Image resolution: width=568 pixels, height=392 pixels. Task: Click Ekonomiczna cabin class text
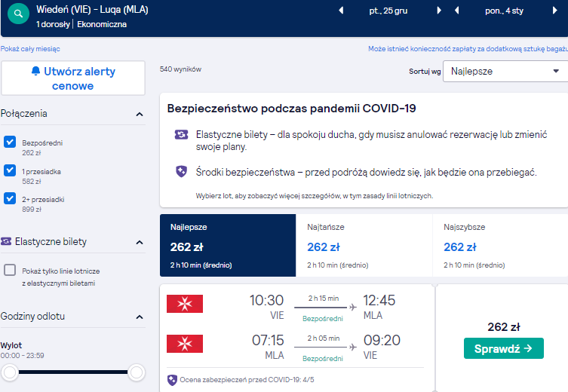click(x=102, y=24)
